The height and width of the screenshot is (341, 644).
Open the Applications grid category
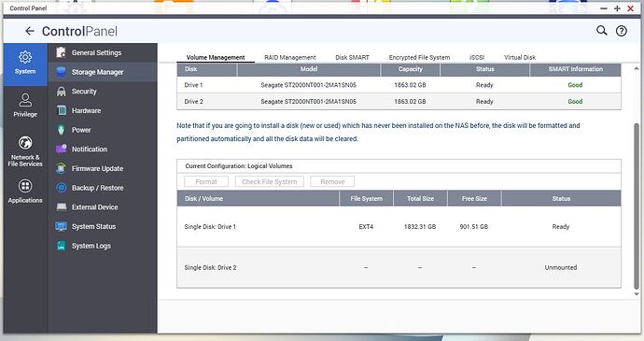click(25, 192)
